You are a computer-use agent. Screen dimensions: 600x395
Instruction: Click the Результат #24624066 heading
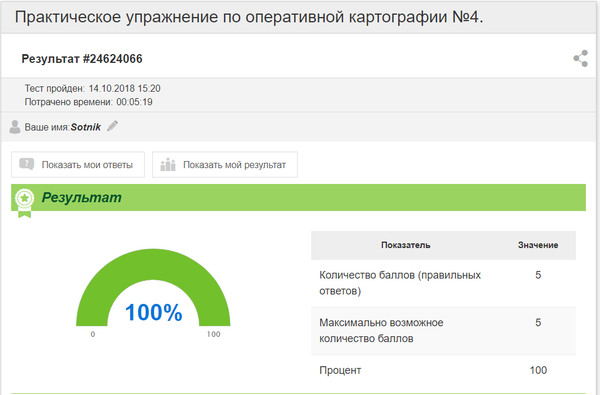click(82, 59)
